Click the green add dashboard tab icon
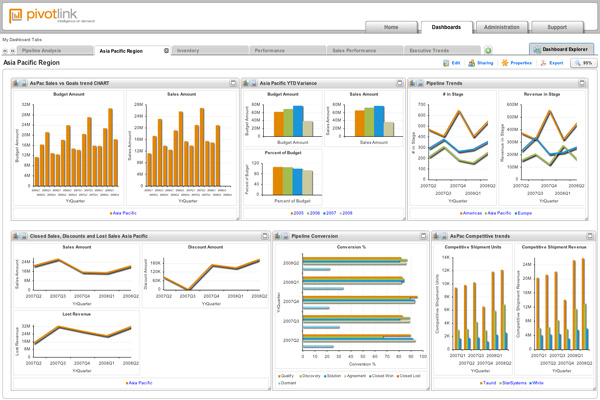Screen dimensions: 600x400 (488, 49)
